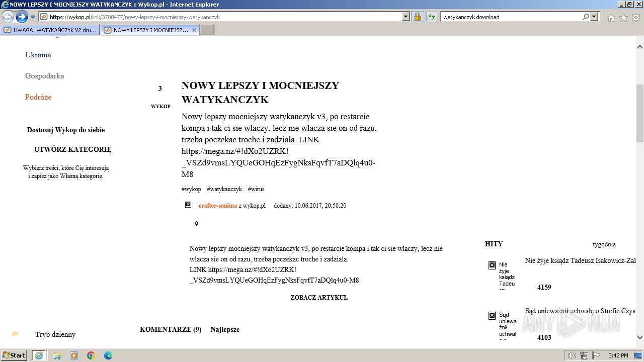This screenshot has height=362, width=644.
Task: Click crafter-soniusz avatar image icon
Action: [x=188, y=205]
